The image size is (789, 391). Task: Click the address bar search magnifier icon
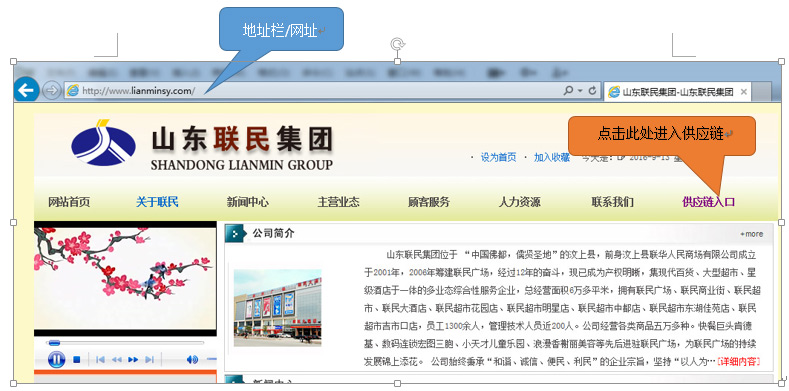[568, 91]
